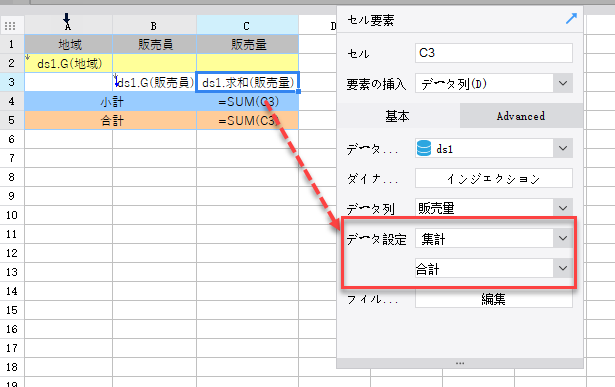The width and height of the screenshot is (615, 387).
Task: Click the select-all grid icon at sheet corner
Action: click(10, 26)
